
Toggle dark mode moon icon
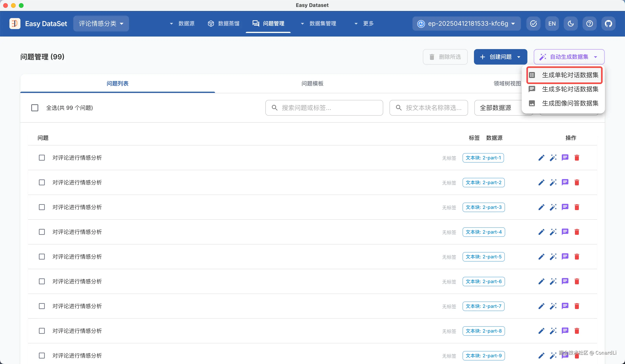pyautogui.click(x=571, y=24)
